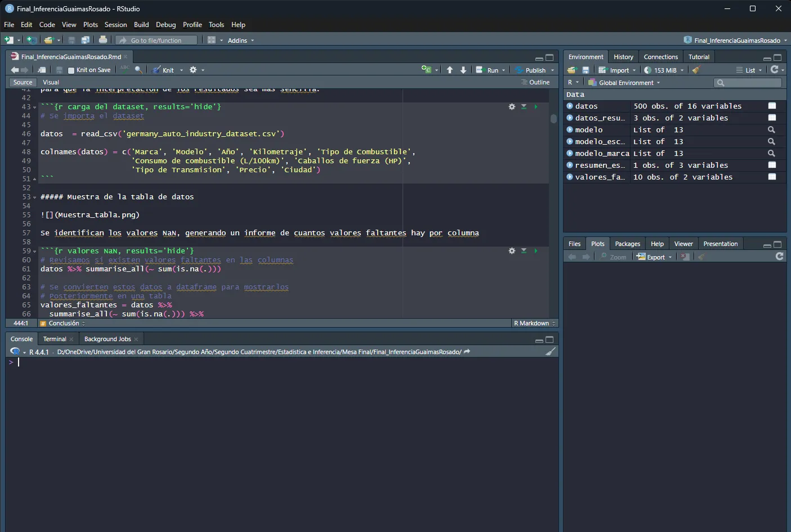The width and height of the screenshot is (791, 532).
Task: Open the 153 MiB memory usage dropdown
Action: pyautogui.click(x=664, y=70)
